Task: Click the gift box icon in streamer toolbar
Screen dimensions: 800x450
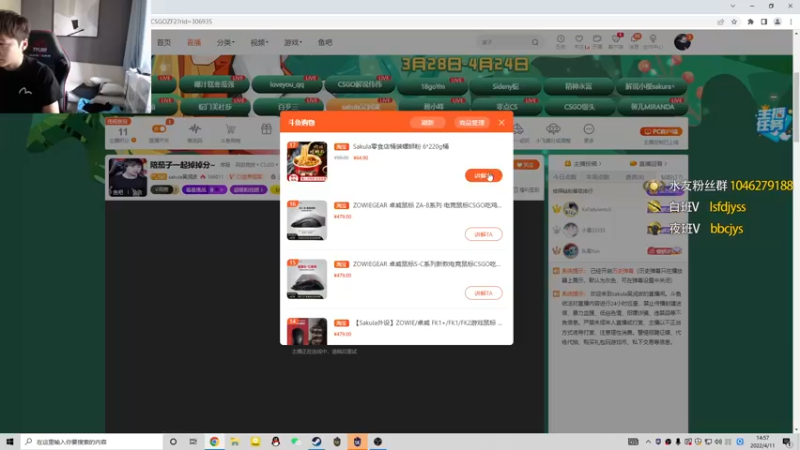Action: click(x=266, y=129)
